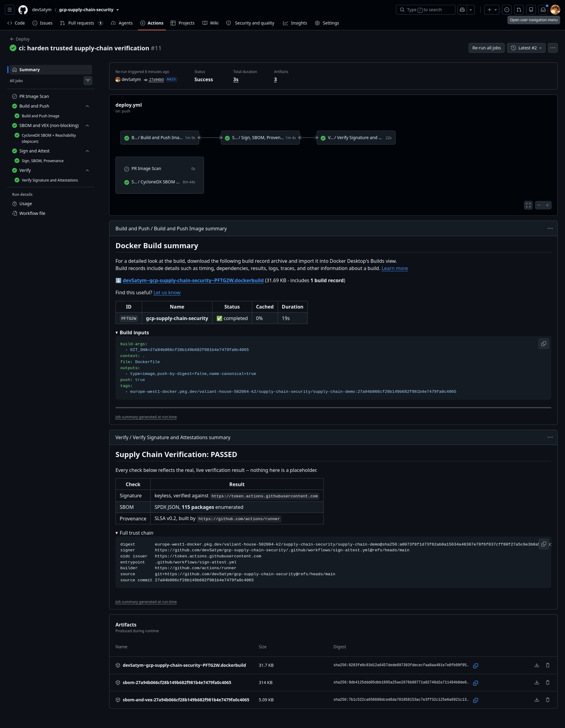
Task: Collapse the SBOM and VEX job group
Action: coord(87,125)
